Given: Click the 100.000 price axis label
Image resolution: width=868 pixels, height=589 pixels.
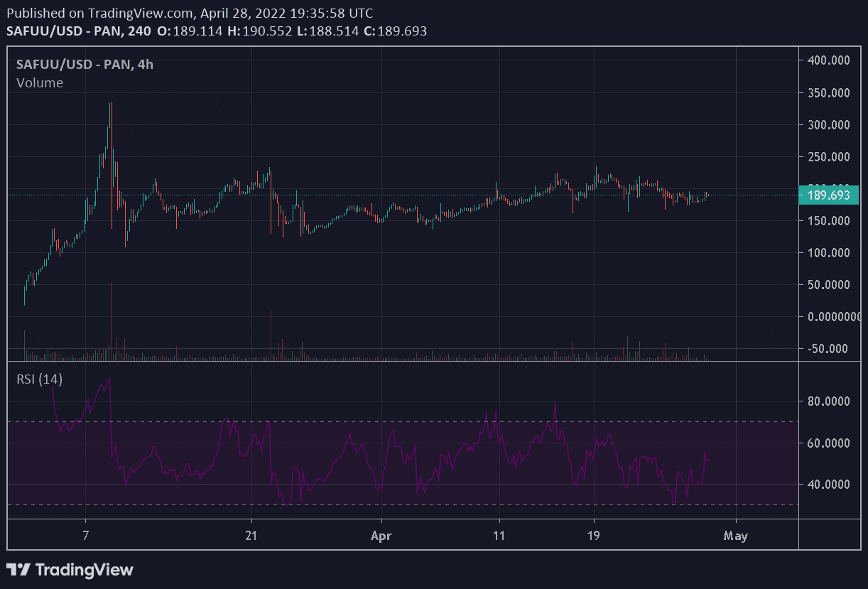Looking at the screenshot, I should tap(828, 252).
